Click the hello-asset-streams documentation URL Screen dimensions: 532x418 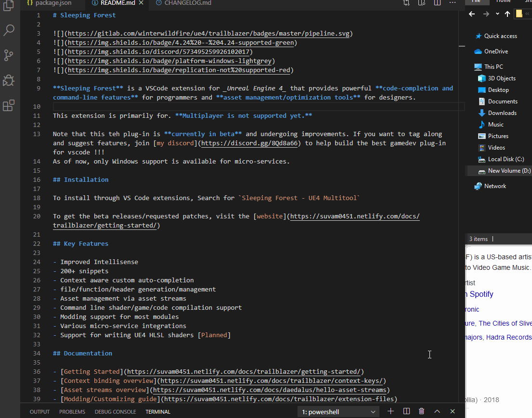270,390
